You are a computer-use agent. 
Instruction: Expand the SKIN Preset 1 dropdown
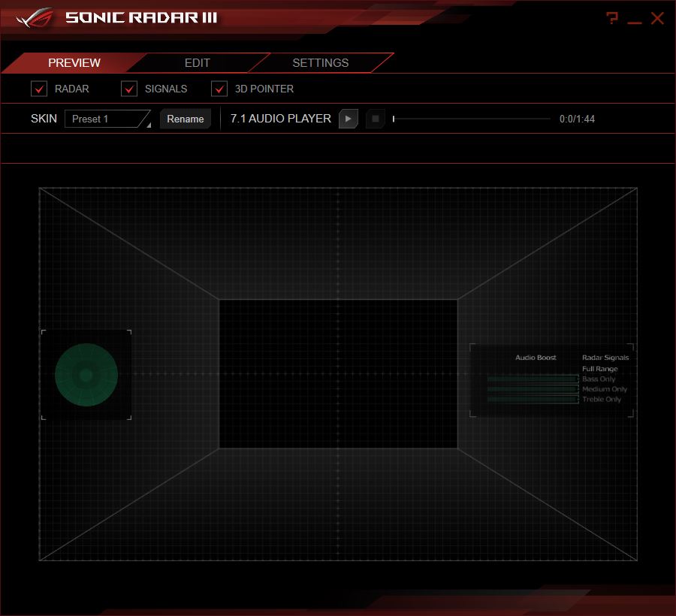click(x=107, y=119)
